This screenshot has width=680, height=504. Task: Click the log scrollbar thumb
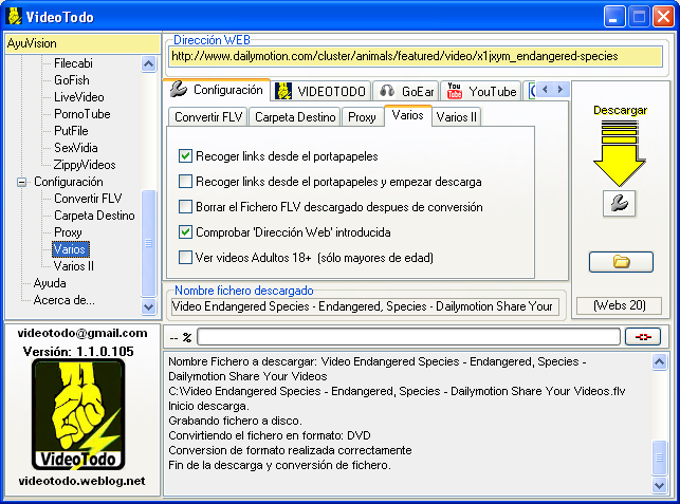pyautogui.click(x=659, y=458)
